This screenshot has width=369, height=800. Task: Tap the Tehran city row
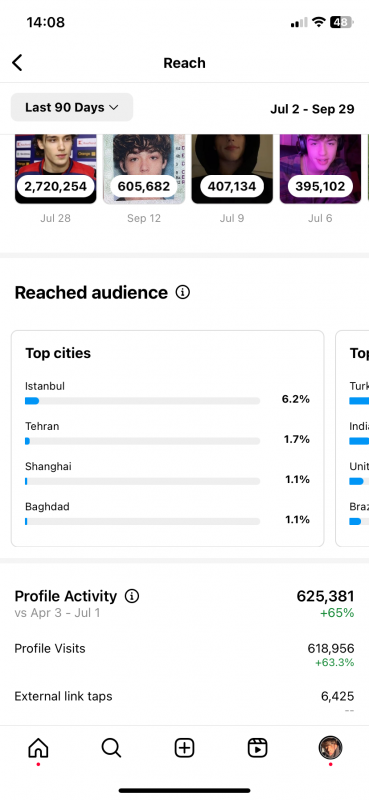167,433
